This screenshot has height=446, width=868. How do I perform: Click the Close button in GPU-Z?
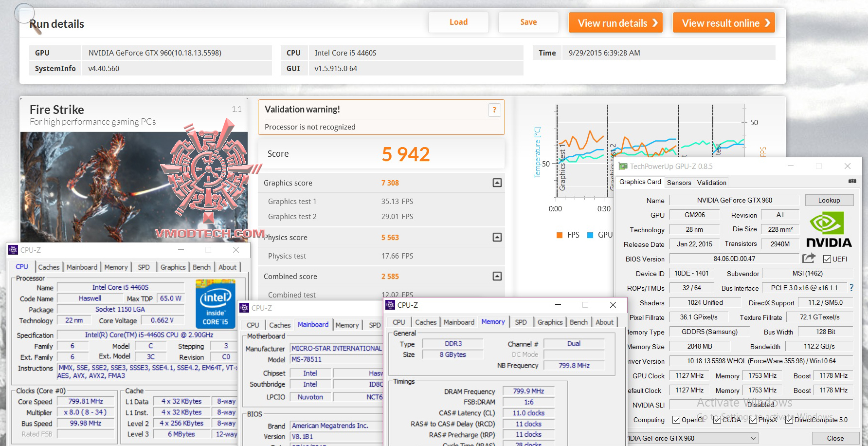click(835, 438)
